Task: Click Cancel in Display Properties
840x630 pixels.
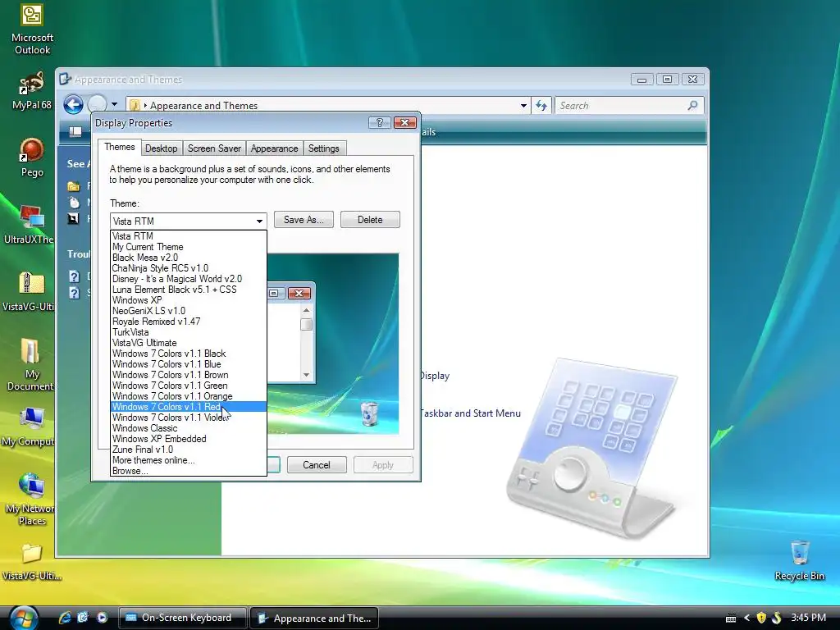Action: [x=317, y=465]
